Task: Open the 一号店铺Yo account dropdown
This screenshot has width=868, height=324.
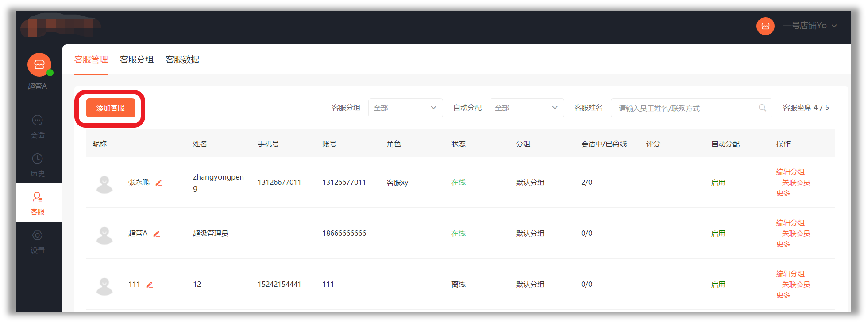Action: point(810,26)
